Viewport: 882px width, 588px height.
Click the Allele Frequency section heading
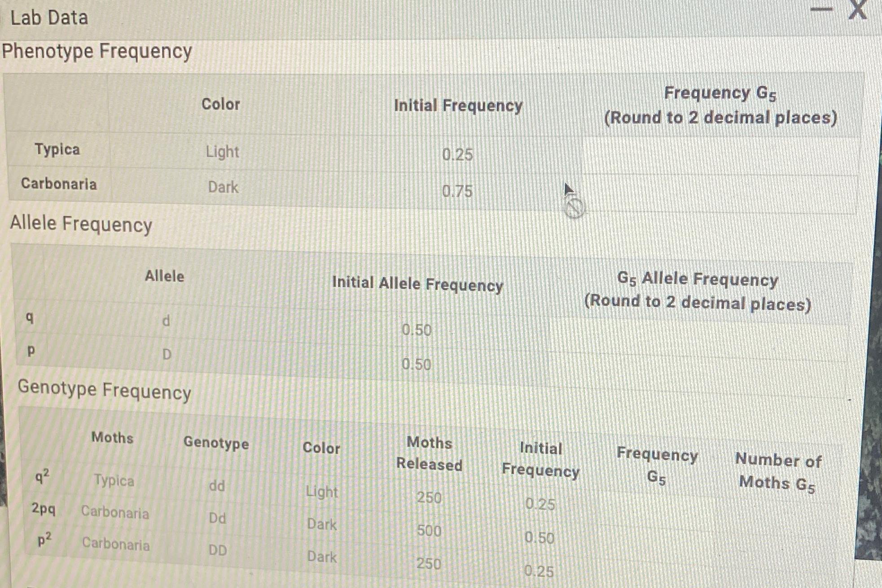click(81, 224)
